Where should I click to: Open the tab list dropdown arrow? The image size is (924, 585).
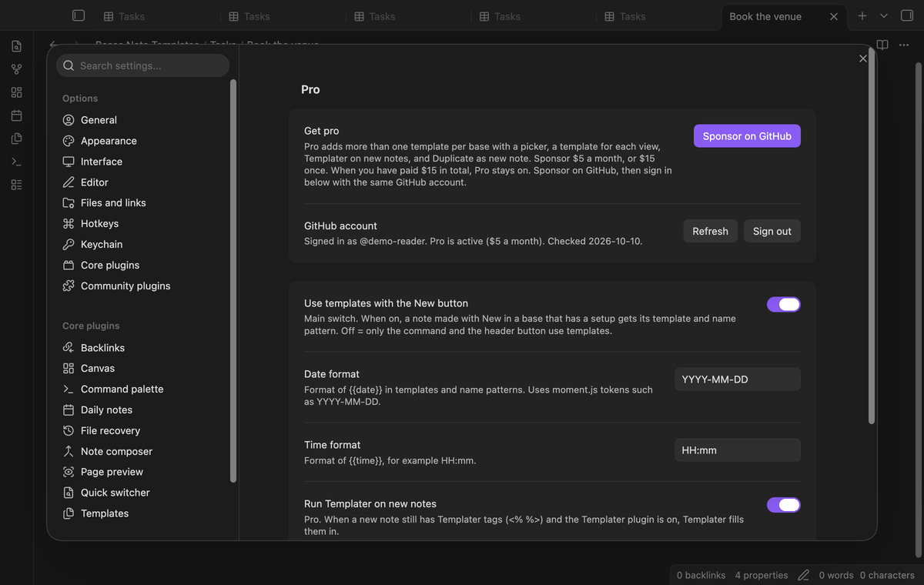pyautogui.click(x=884, y=16)
